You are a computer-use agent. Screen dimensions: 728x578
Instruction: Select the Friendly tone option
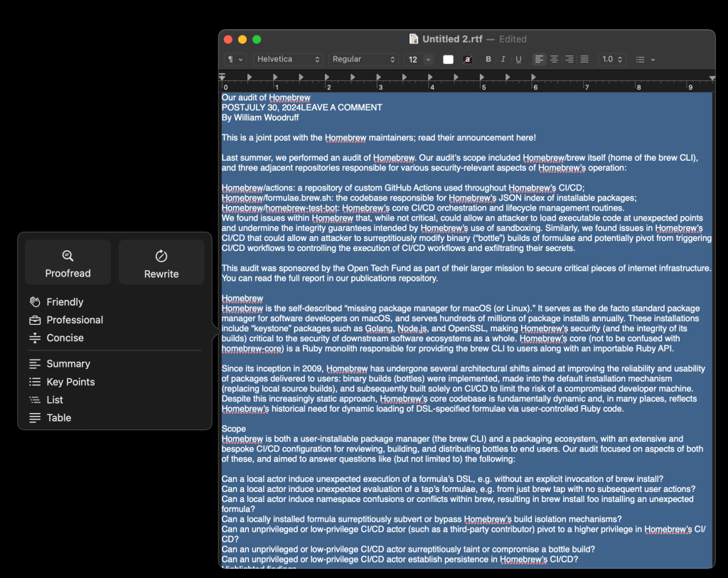point(65,302)
